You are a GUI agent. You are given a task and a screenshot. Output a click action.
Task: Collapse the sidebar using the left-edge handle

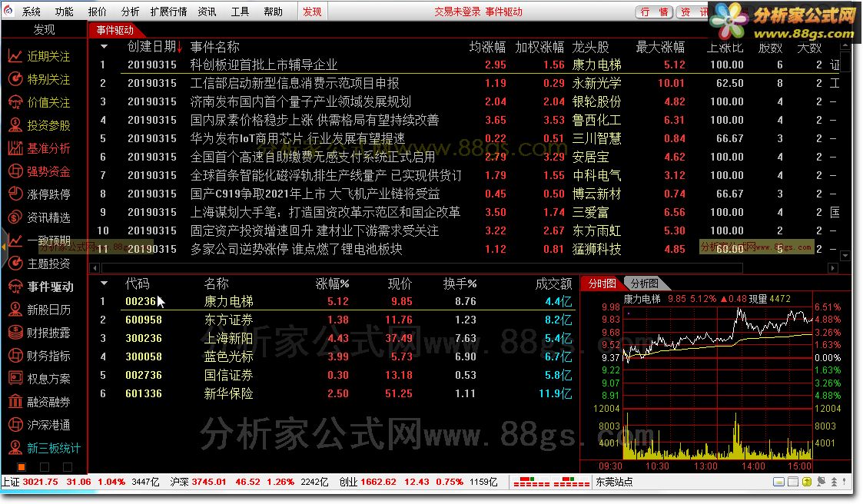(x=3, y=247)
